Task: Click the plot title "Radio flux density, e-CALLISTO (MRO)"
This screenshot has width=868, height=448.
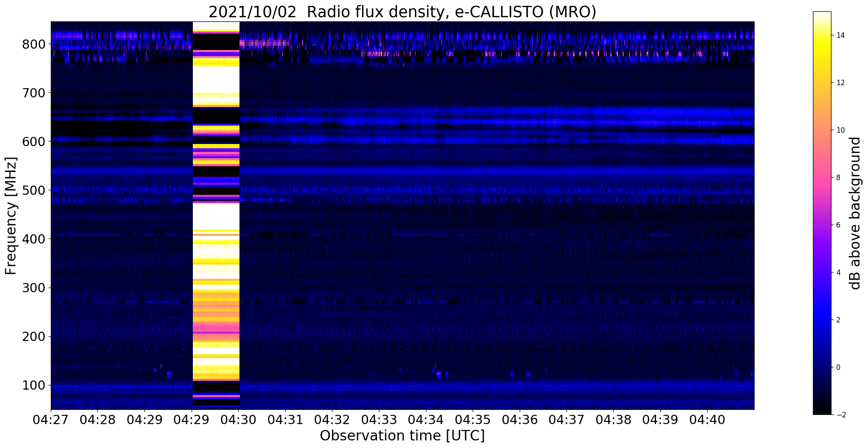Action: tap(452, 12)
